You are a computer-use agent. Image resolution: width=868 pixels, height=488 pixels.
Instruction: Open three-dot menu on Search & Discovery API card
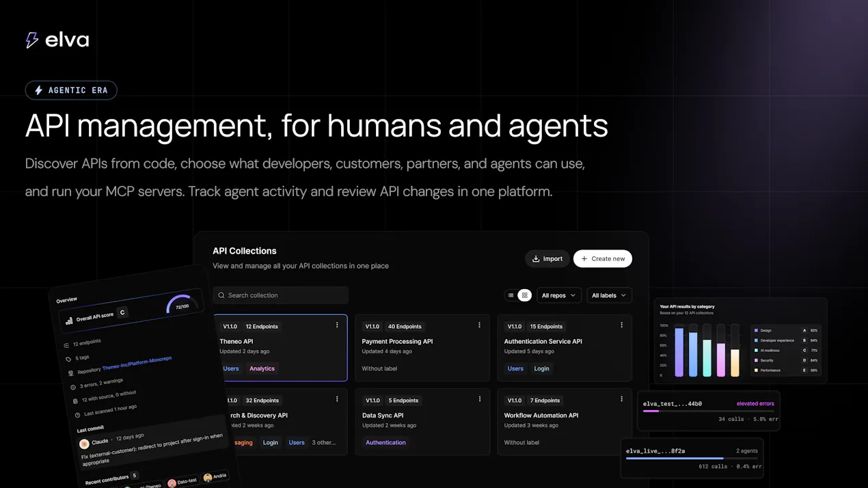337,399
